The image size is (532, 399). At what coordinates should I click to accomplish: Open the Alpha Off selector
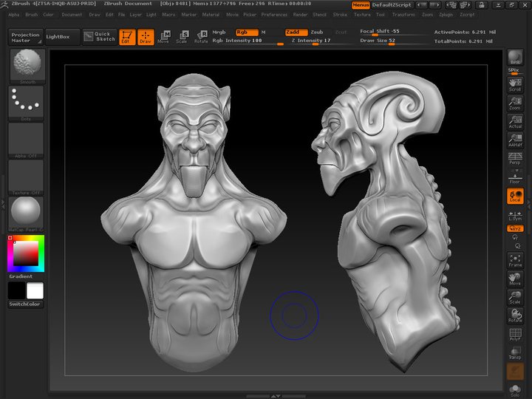[26, 140]
